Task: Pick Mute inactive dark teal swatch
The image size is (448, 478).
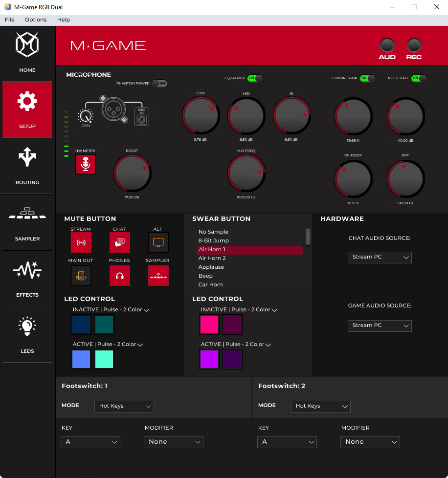Action: click(x=104, y=325)
